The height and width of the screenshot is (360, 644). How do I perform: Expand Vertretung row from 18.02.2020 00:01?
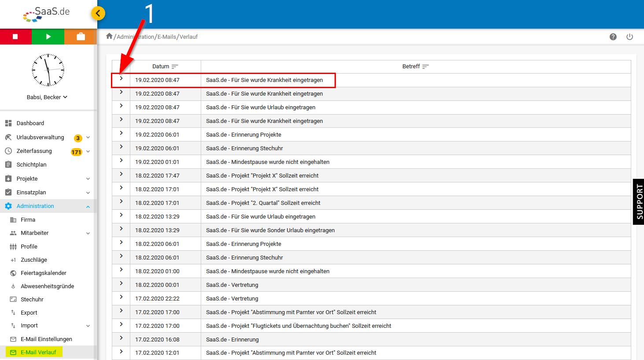tap(121, 283)
